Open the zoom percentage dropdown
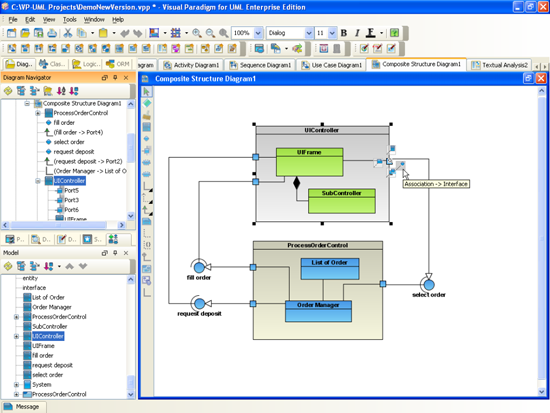Viewport: 550px width, 413px height. coord(258,33)
